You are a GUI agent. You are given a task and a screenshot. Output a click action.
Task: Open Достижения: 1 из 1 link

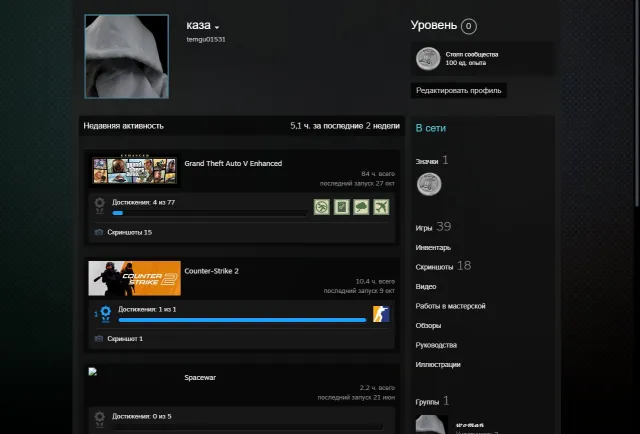[x=147, y=309]
